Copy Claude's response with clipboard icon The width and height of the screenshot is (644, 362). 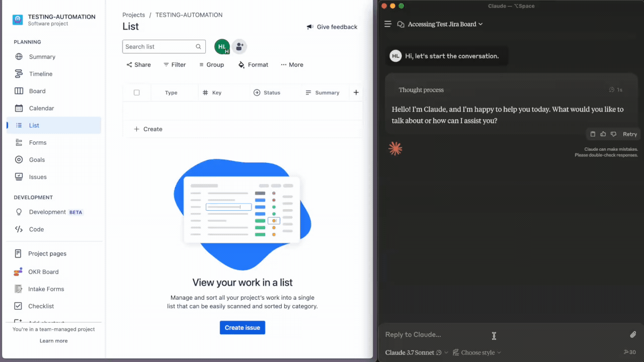[593, 134]
